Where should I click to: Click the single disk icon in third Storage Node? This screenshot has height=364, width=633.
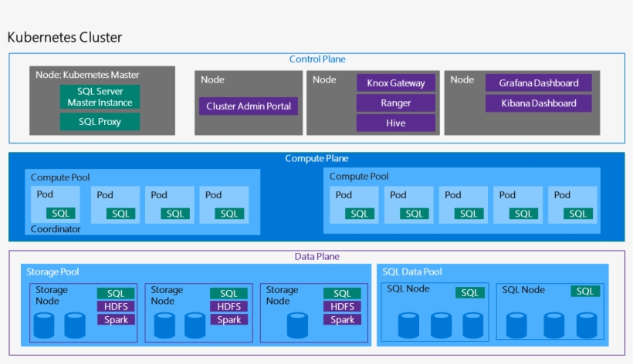(299, 325)
